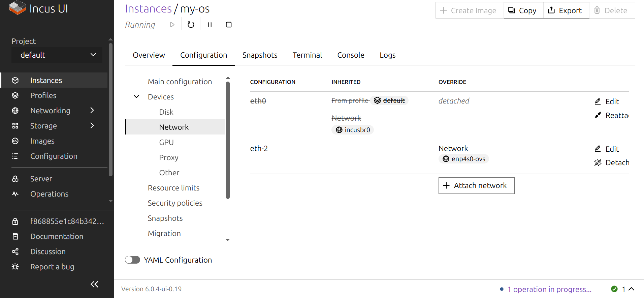Export the instance with Export button
Viewport: 644px width, 298px height.
coord(566,10)
